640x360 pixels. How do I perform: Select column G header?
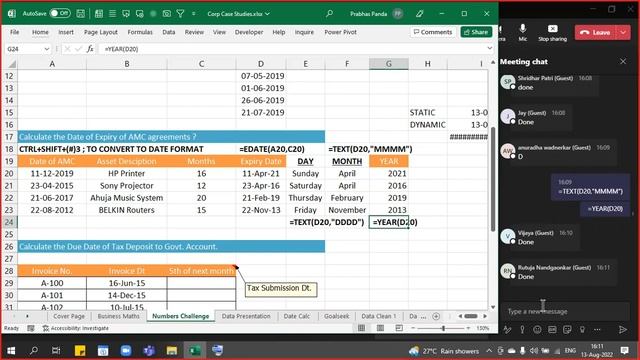tap(389, 64)
